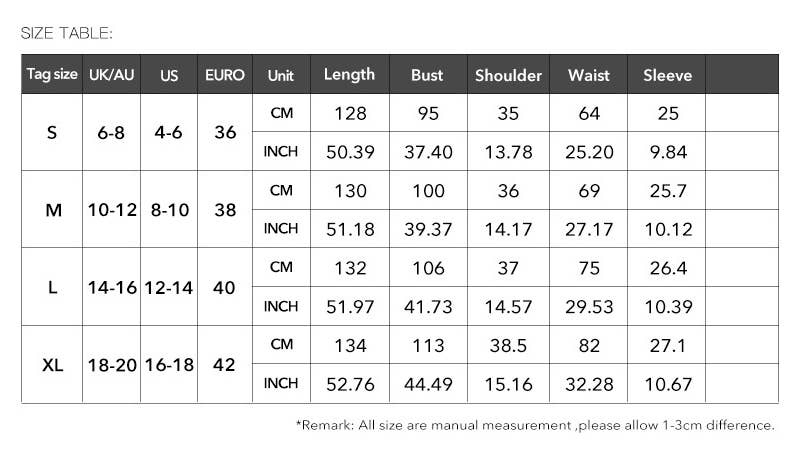This screenshot has width=796, height=450.
Task: Click the Sleeve column header
Action: tap(667, 75)
